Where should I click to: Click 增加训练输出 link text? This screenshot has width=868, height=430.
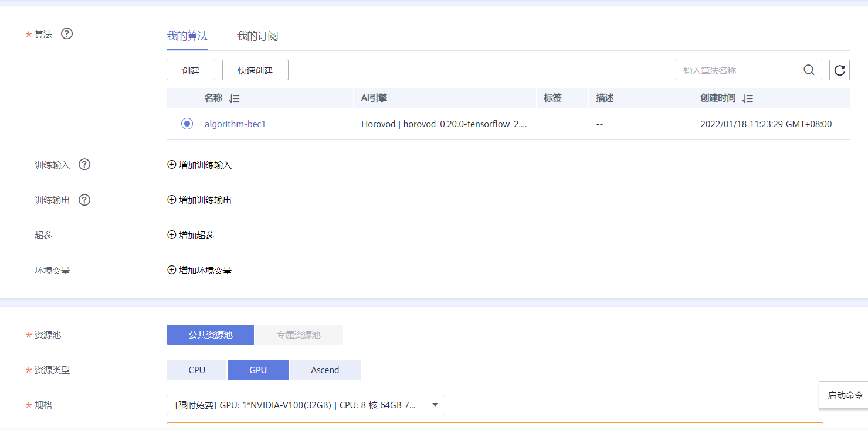coord(205,200)
